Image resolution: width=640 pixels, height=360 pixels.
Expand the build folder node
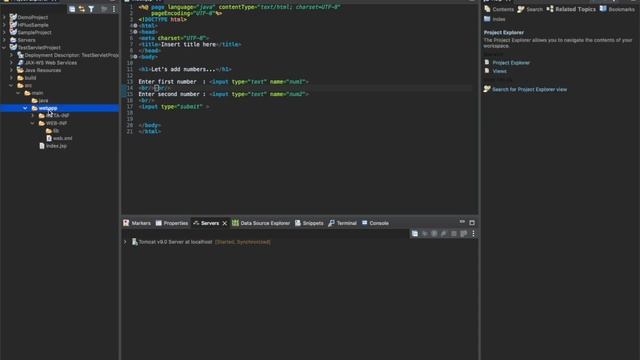(x=11, y=78)
